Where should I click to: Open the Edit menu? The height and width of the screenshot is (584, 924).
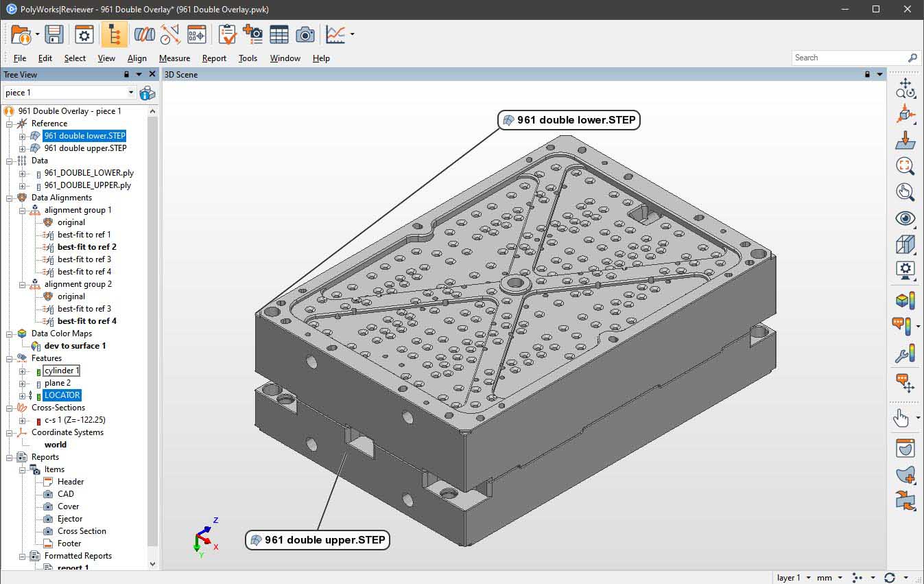click(45, 58)
